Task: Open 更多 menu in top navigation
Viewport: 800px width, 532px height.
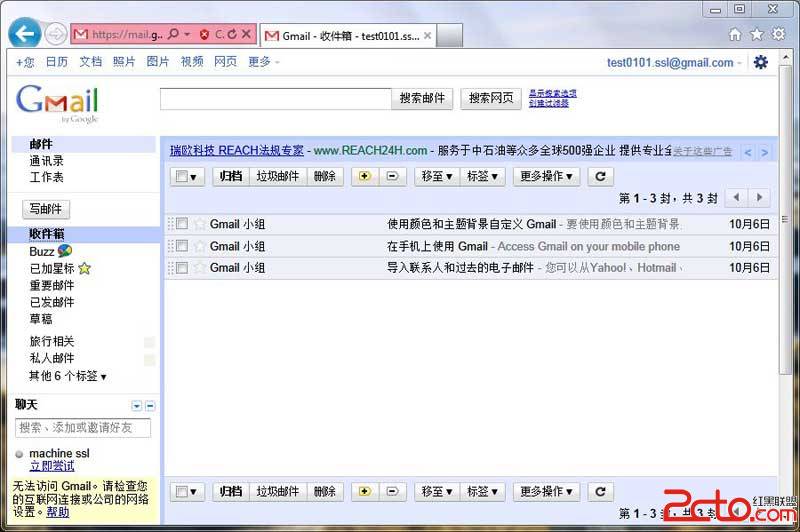Action: point(263,62)
